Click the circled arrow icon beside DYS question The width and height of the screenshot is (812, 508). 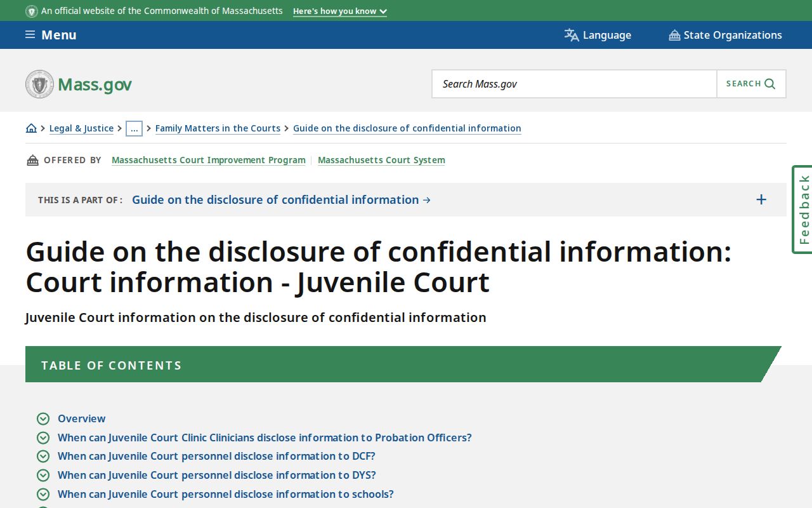(x=43, y=475)
